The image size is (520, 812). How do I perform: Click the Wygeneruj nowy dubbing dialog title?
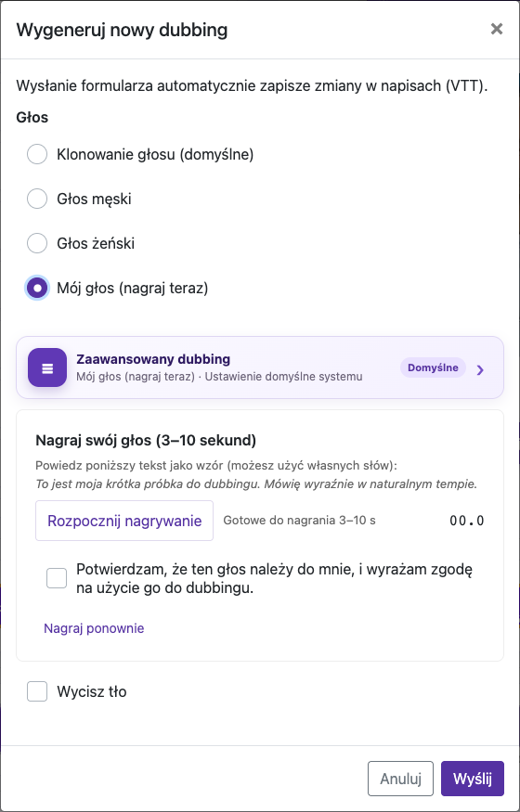122,30
